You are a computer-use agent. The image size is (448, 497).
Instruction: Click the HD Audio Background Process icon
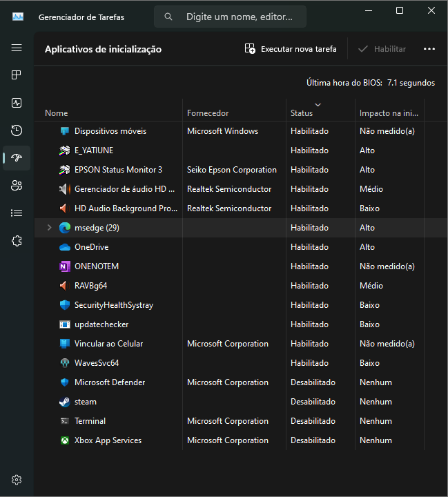click(x=64, y=208)
